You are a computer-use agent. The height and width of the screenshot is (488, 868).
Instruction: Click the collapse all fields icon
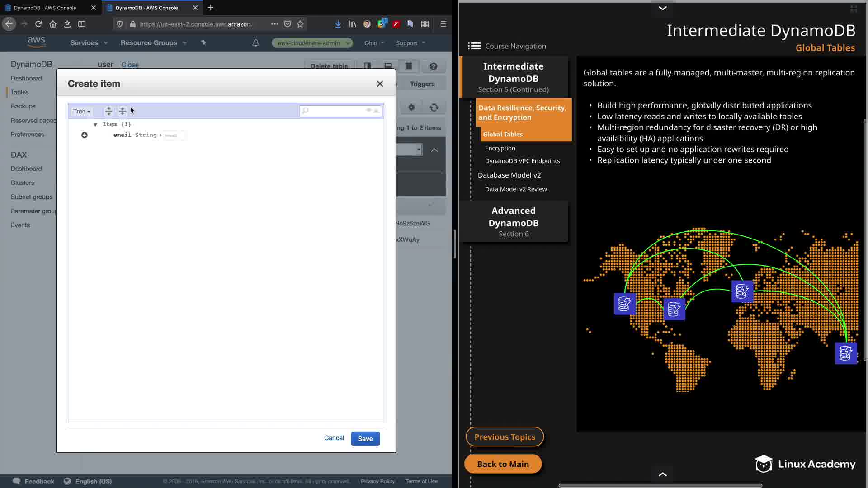[x=123, y=111]
